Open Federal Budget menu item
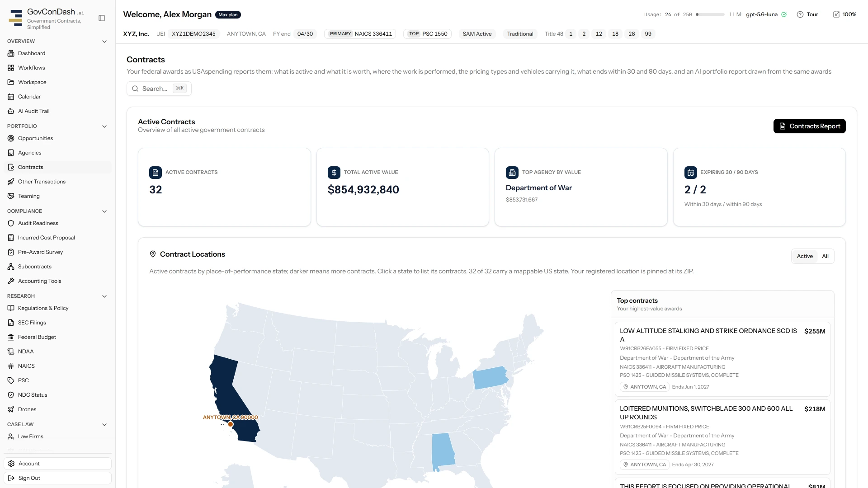 coord(57,337)
